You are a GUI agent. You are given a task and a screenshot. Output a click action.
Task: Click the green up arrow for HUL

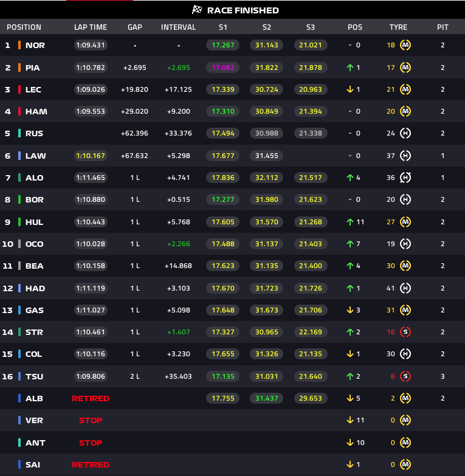click(350, 222)
